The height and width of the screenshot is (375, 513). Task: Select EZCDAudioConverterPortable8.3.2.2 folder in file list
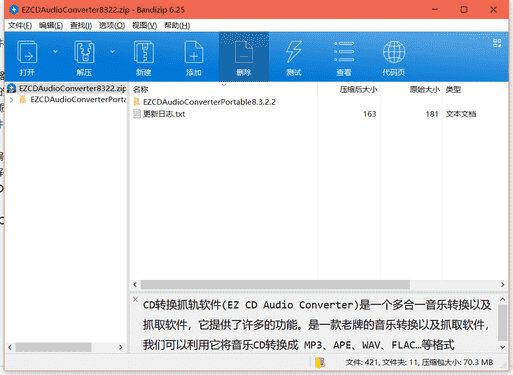tap(209, 102)
